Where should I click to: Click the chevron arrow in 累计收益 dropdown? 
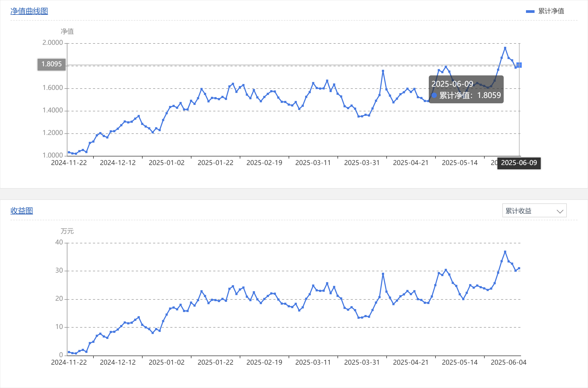tap(560, 211)
